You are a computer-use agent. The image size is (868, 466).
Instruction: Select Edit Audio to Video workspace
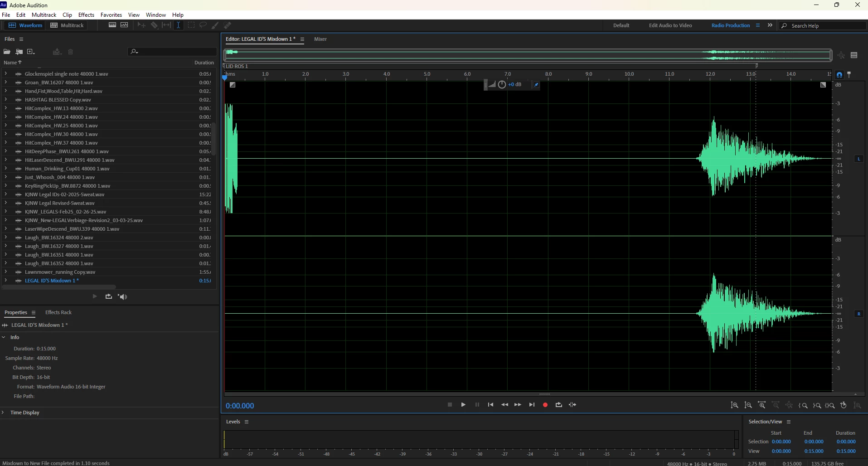(670, 25)
